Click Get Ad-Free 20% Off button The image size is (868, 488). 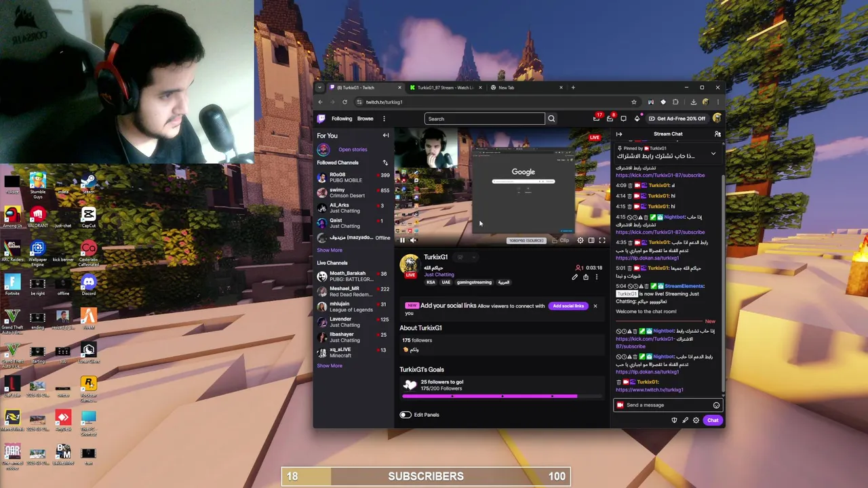tap(676, 119)
